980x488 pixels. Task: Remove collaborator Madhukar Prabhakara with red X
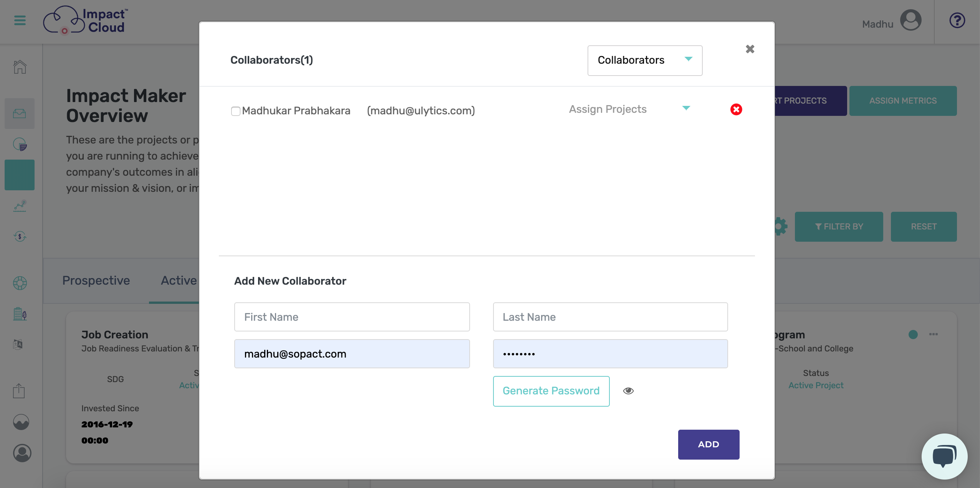[x=736, y=110]
